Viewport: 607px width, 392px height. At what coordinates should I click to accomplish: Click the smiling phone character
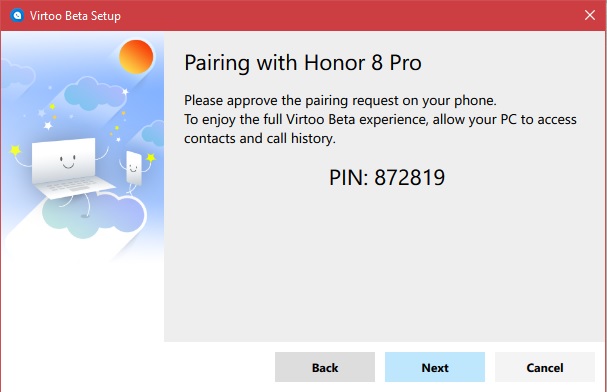click(x=134, y=168)
